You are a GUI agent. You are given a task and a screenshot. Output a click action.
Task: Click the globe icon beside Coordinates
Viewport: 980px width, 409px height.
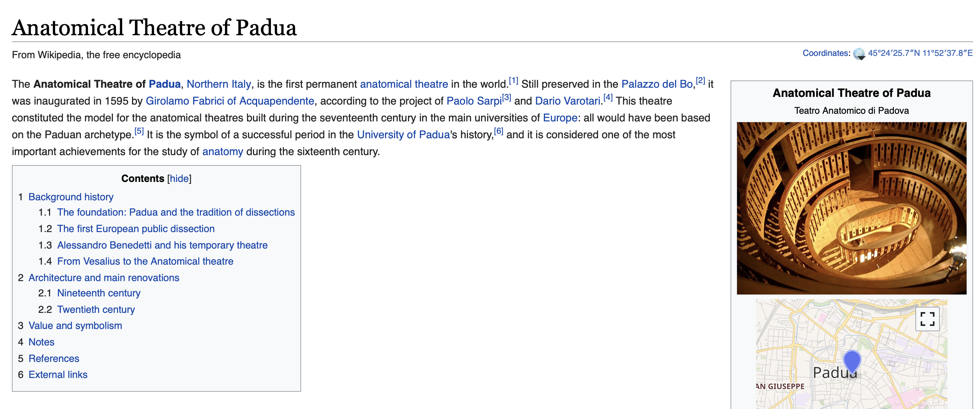[859, 54]
